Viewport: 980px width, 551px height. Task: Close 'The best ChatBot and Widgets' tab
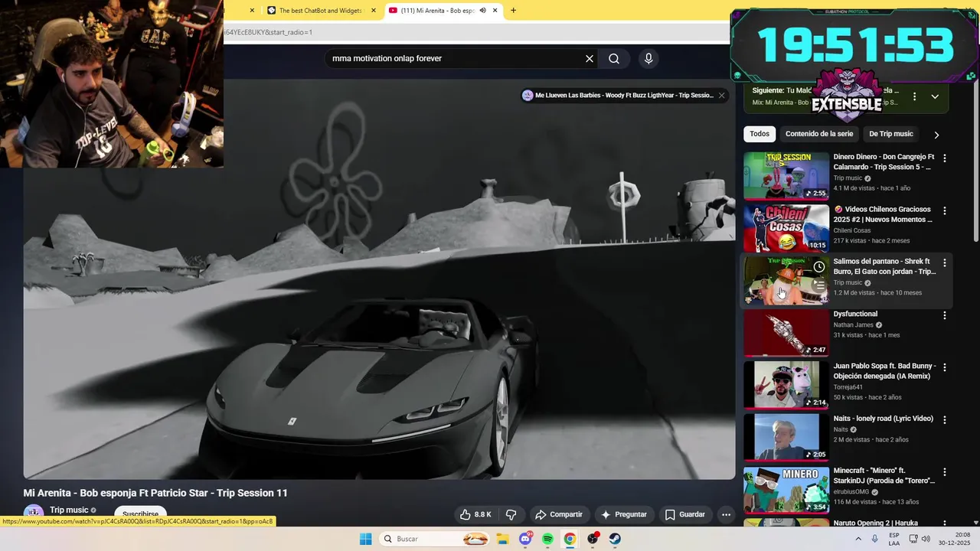[x=374, y=11]
